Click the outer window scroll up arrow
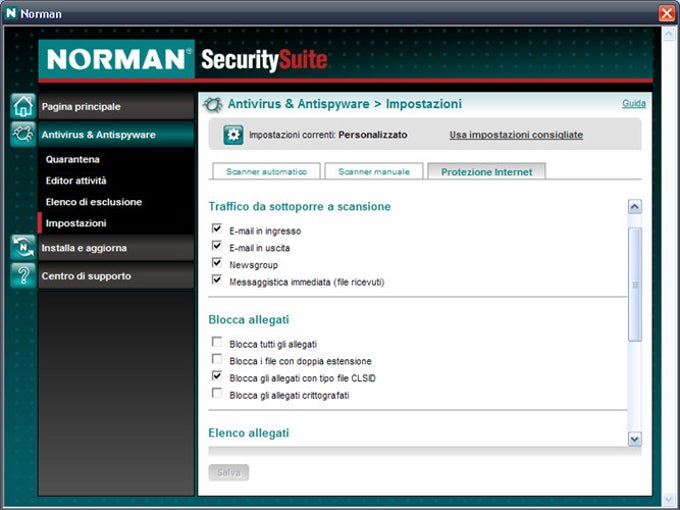This screenshot has height=510, width=680. point(668,34)
